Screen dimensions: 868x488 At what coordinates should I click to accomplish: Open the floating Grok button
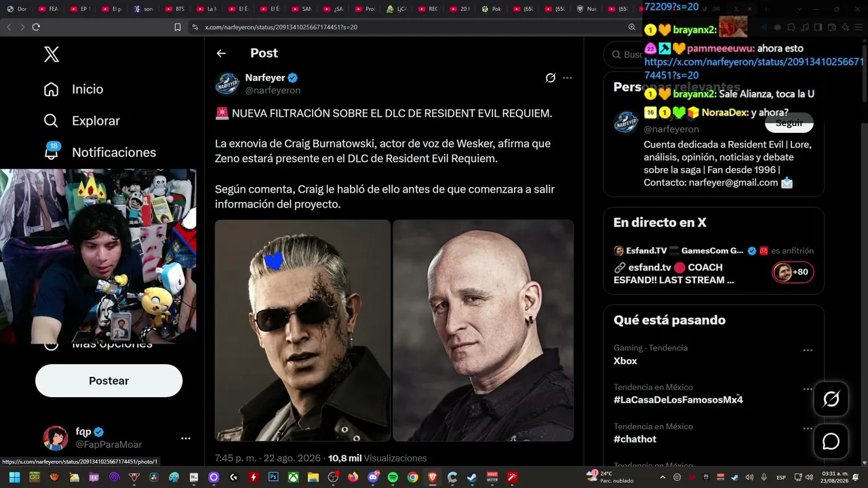pyautogui.click(x=831, y=399)
